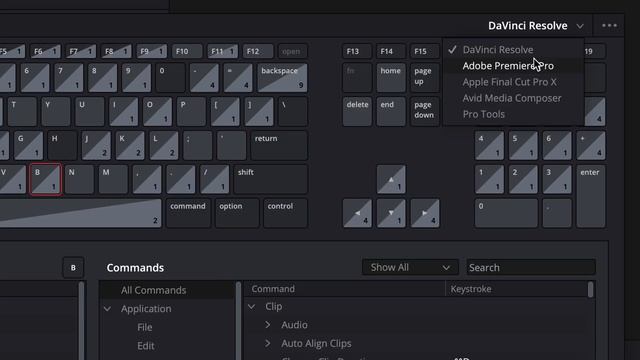Click the down arrow key

point(391,213)
